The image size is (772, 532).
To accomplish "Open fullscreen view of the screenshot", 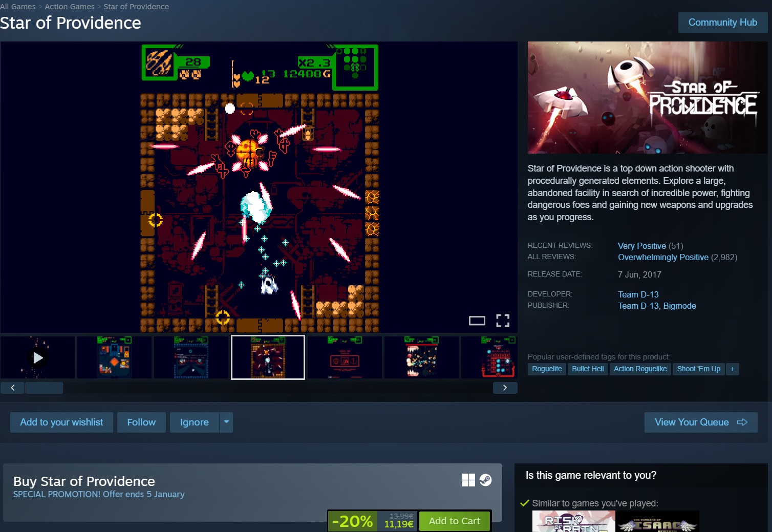I will tap(503, 321).
